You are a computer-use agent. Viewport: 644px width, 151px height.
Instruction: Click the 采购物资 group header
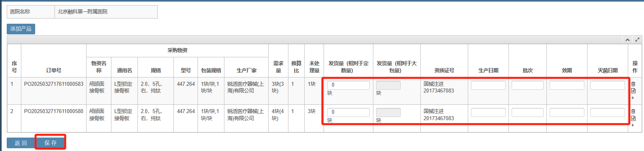177,50
